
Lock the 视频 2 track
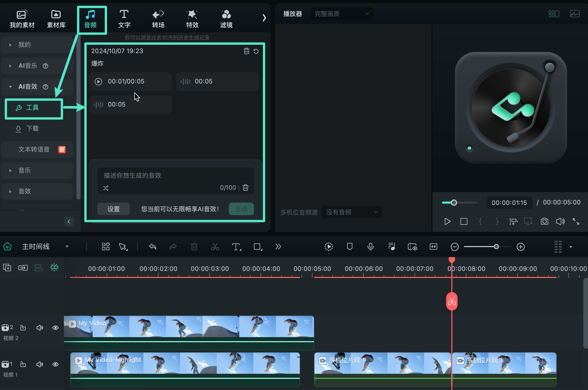tap(23, 327)
